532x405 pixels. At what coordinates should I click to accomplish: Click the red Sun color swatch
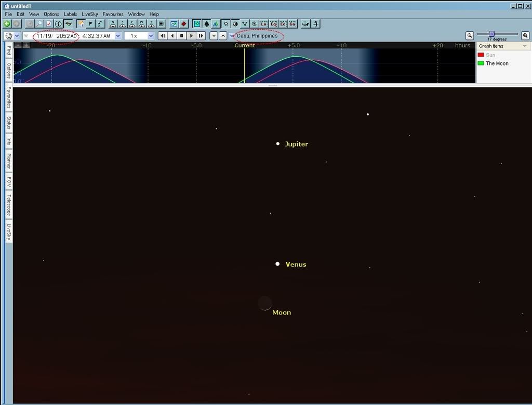click(481, 55)
